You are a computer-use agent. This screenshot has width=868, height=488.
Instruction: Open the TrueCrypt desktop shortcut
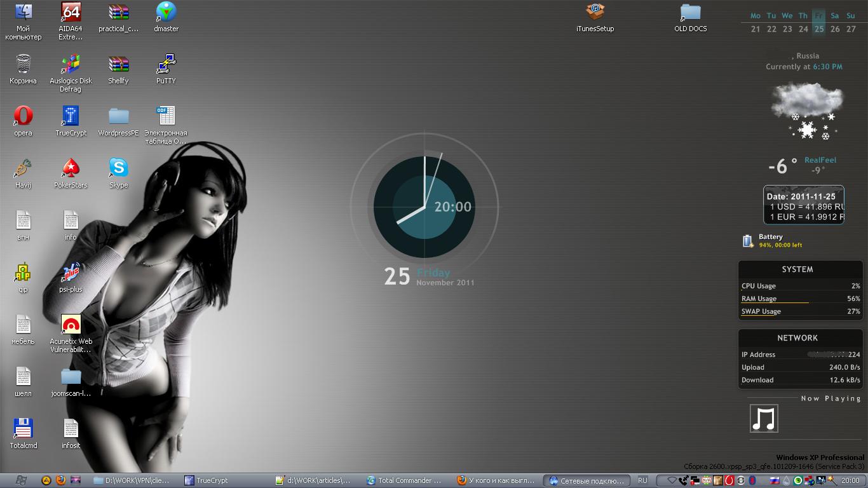point(71,117)
